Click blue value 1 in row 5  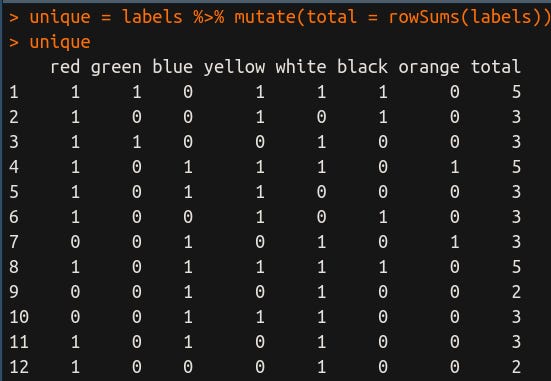coord(188,192)
